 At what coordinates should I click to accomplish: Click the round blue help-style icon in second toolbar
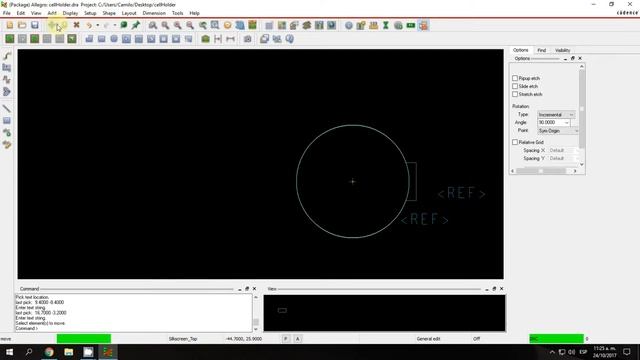coord(289,39)
